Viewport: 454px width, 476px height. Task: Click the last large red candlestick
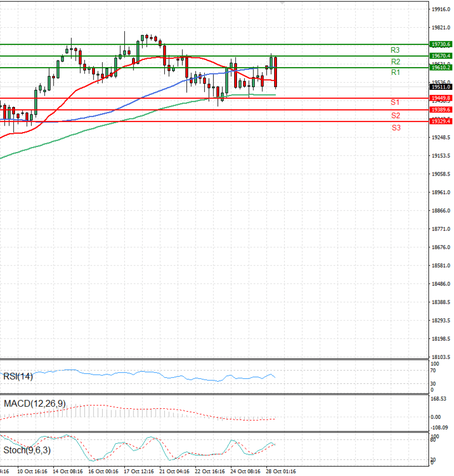[x=276, y=72]
